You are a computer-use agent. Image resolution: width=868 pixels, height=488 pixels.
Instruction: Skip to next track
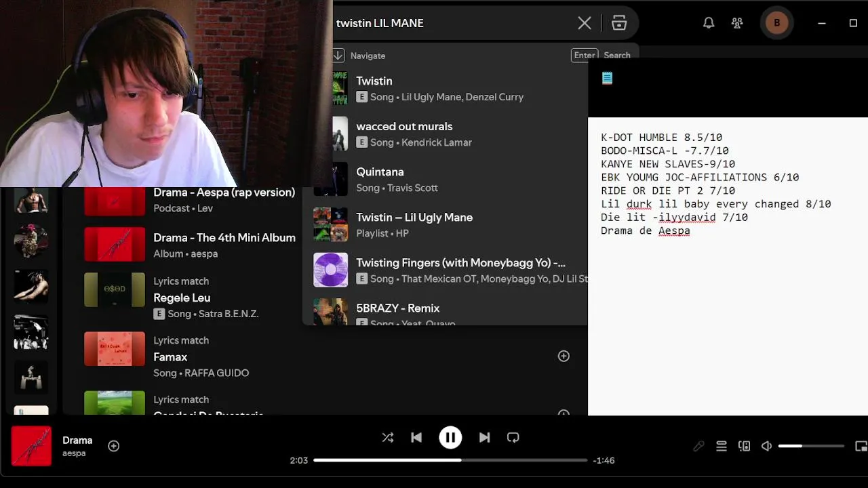click(484, 438)
